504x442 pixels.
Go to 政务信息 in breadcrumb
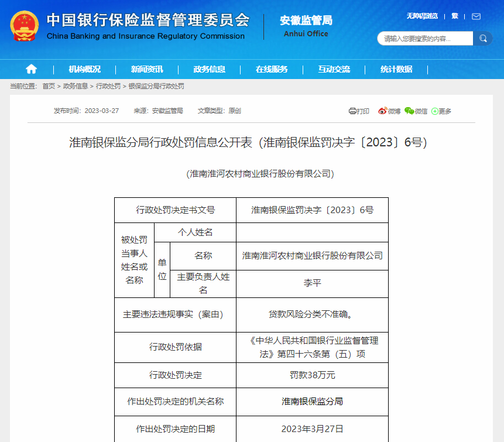coord(75,86)
